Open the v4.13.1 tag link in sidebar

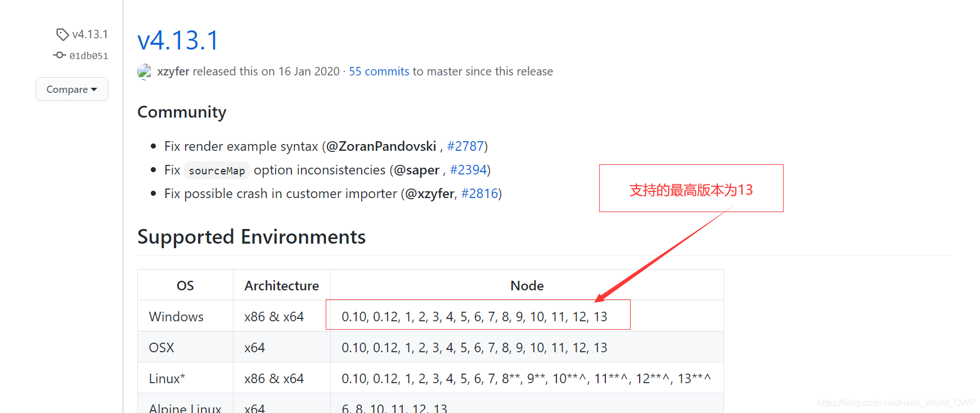89,34
